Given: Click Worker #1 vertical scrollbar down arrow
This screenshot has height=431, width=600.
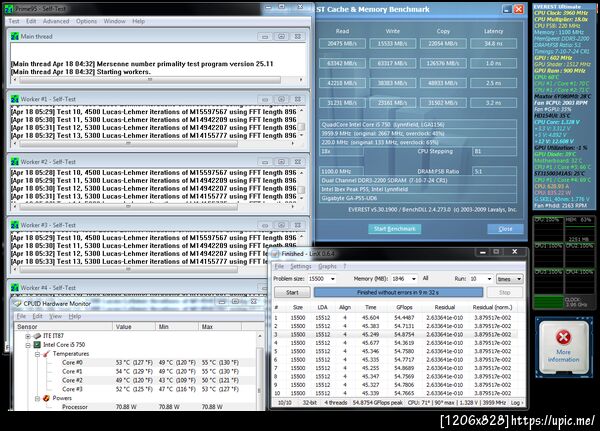Looking at the screenshot, I should point(302,136).
